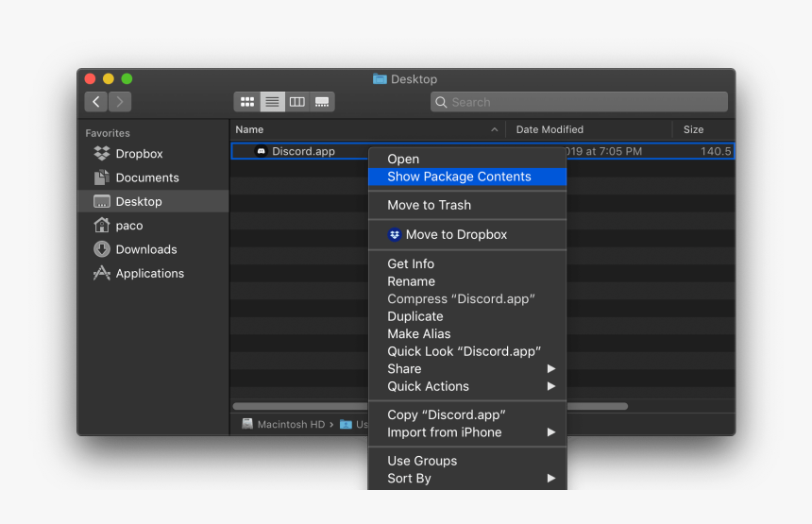Click the Downloads arrow icon

click(102, 249)
